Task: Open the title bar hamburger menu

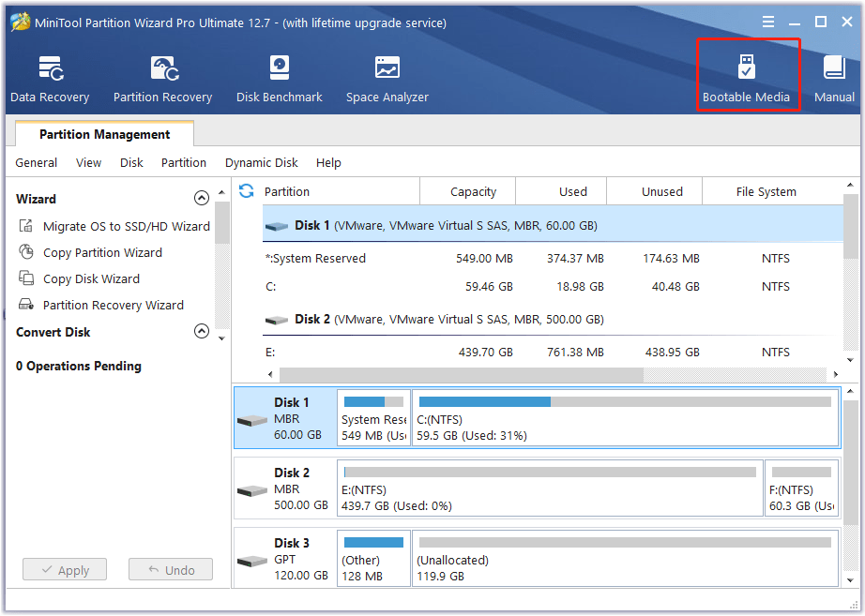Action: point(767,22)
